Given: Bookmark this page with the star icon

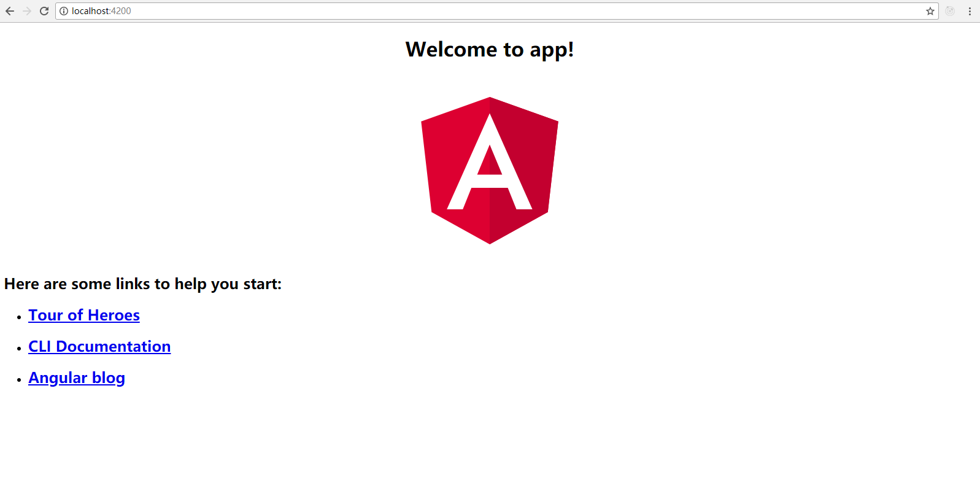Looking at the screenshot, I should [930, 11].
